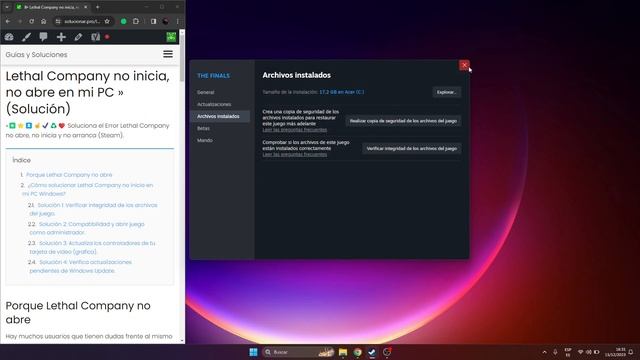Click THE FINALS title in properties sidebar

tap(213, 76)
